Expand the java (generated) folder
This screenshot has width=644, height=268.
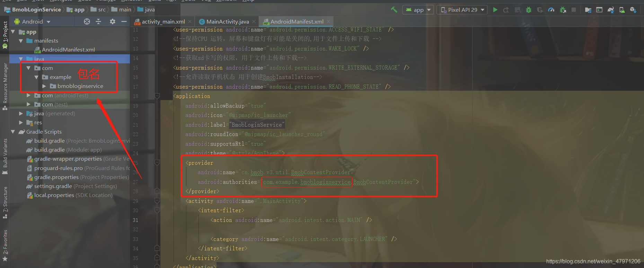click(21, 113)
